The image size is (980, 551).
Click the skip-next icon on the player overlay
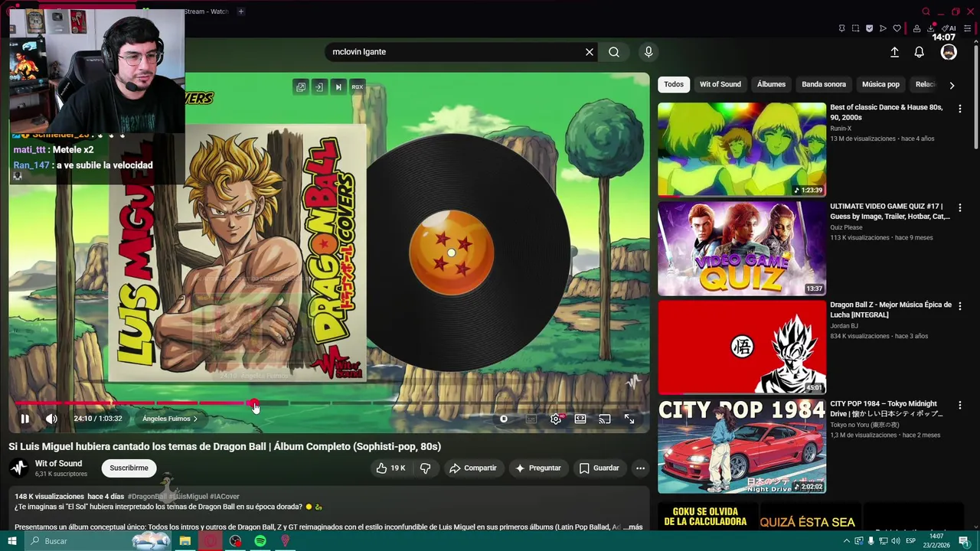tap(338, 87)
